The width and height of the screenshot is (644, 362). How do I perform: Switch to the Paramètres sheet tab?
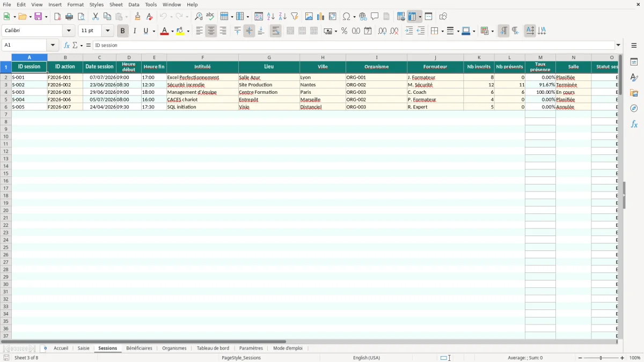click(x=251, y=348)
